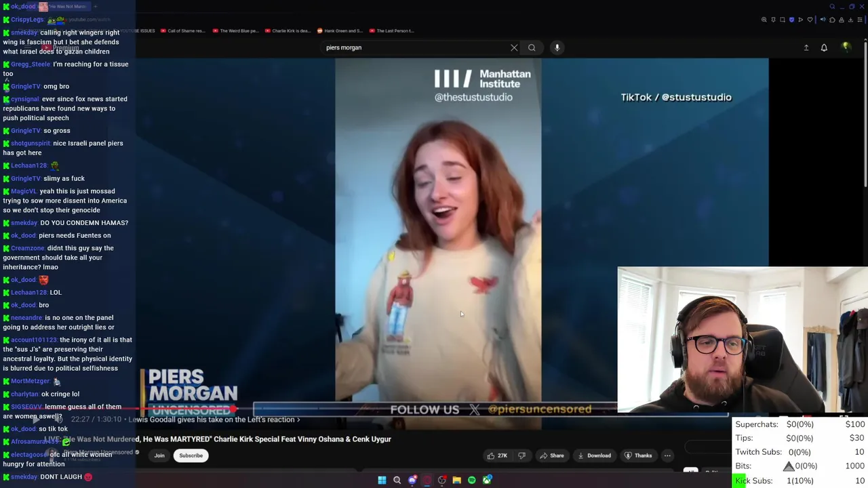Image resolution: width=868 pixels, height=488 pixels.
Task: Click the browser pin icon
Action: click(773, 20)
